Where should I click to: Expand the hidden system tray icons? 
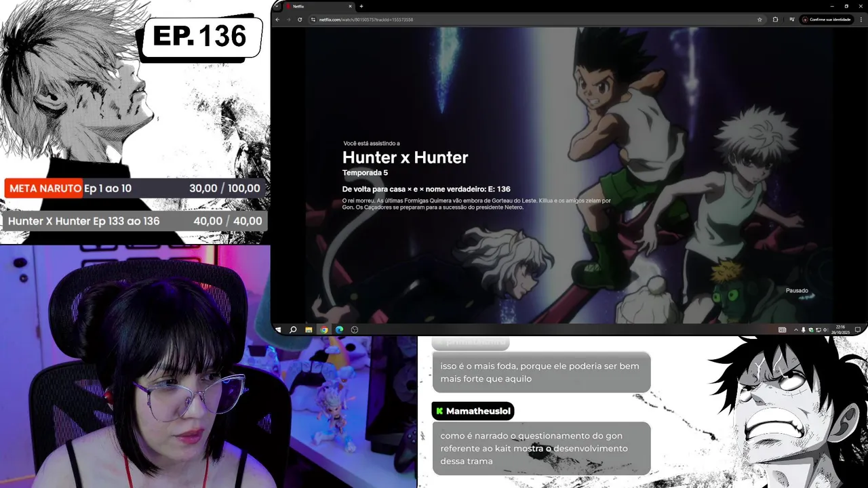pyautogui.click(x=796, y=330)
